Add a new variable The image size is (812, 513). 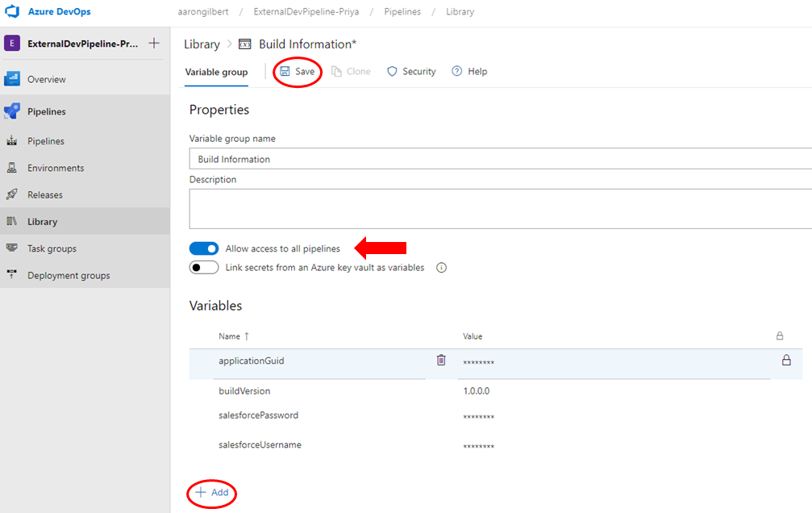point(212,492)
